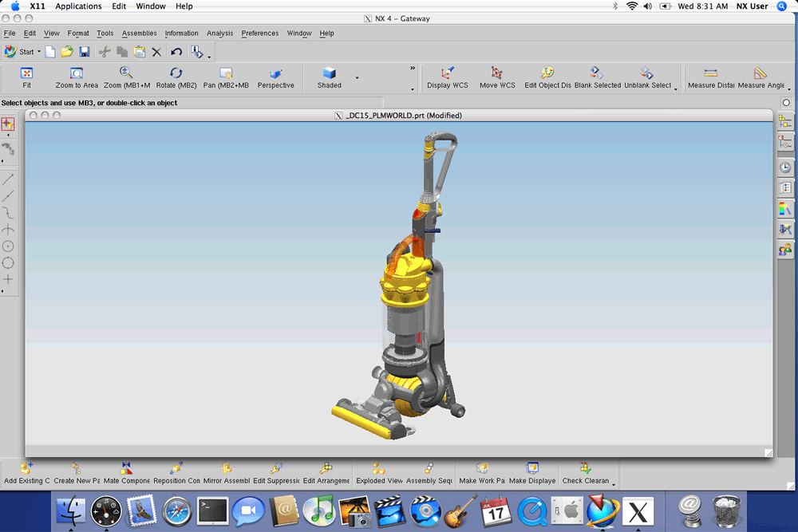Save the part with the floppy icon
The height and width of the screenshot is (532, 798).
[x=84, y=51]
